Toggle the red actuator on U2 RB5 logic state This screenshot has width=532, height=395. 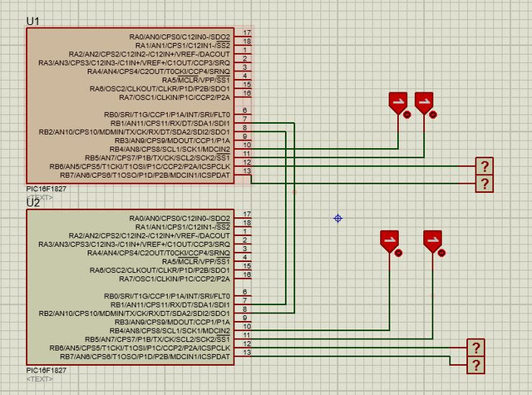point(441,253)
